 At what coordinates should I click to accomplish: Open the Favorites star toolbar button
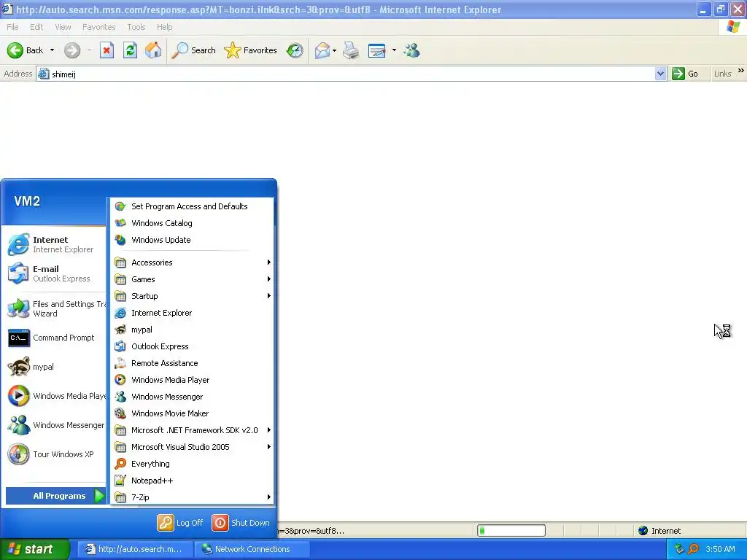pos(251,50)
